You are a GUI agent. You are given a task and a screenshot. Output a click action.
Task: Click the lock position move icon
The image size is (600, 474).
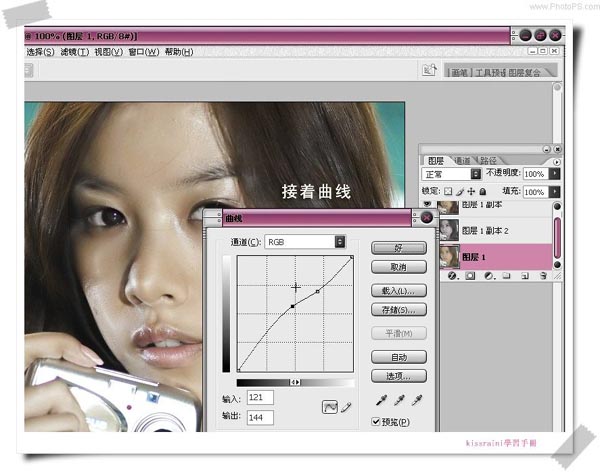click(x=470, y=191)
